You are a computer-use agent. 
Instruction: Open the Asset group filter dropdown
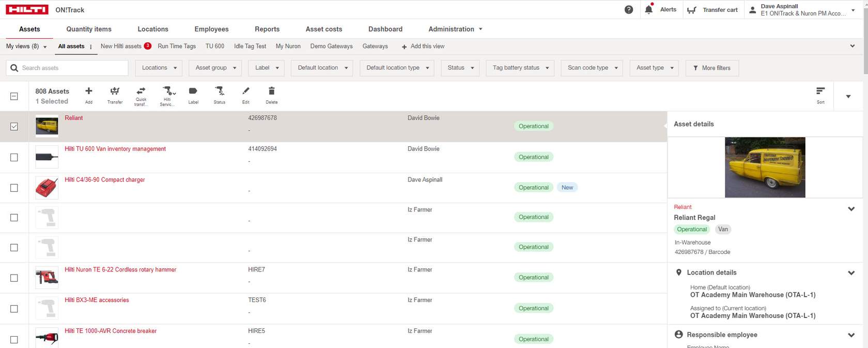pos(216,68)
